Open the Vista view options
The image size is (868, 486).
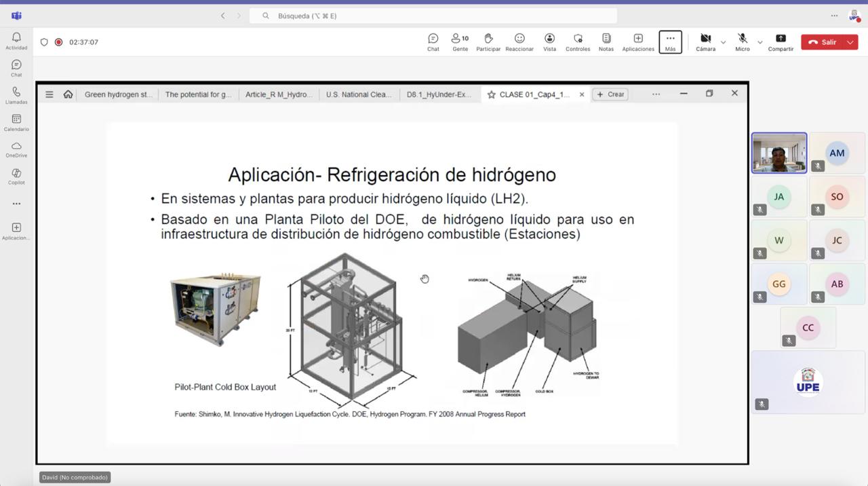[549, 41]
